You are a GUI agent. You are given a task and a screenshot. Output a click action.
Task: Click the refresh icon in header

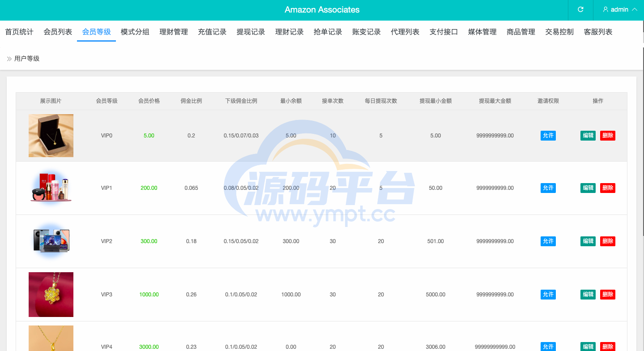[x=580, y=9]
